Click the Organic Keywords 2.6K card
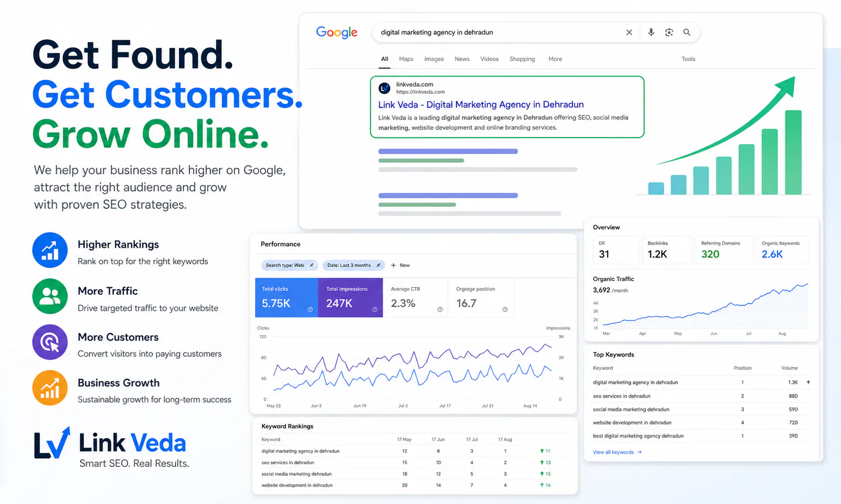 pos(782,250)
